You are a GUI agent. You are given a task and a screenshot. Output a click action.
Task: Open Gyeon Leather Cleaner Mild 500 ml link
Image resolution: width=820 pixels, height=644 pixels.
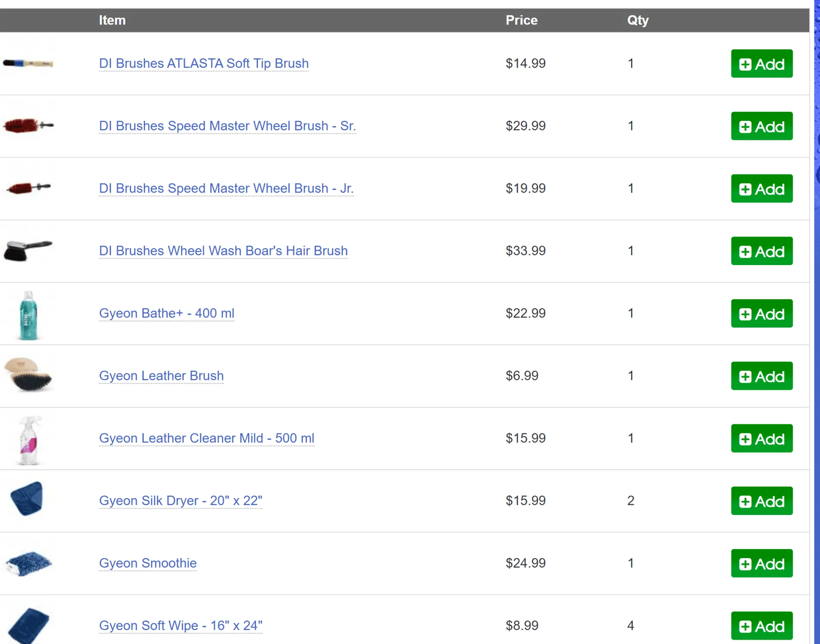pyautogui.click(x=207, y=438)
